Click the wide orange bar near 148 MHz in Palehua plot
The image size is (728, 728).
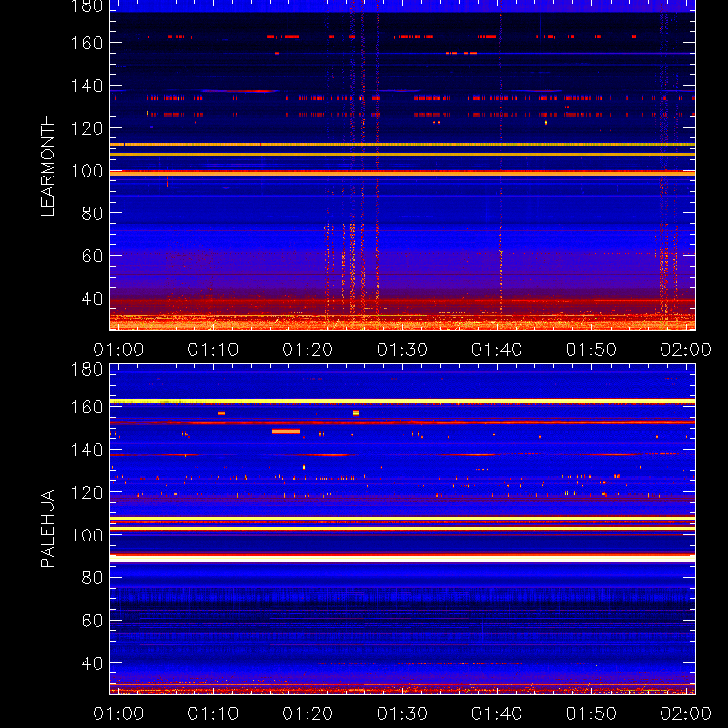pyautogui.click(x=286, y=431)
